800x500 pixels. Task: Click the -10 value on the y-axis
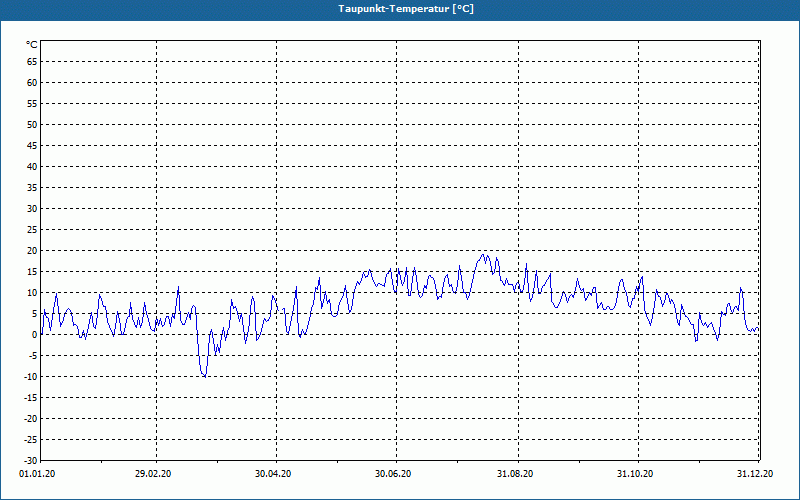(x=31, y=377)
